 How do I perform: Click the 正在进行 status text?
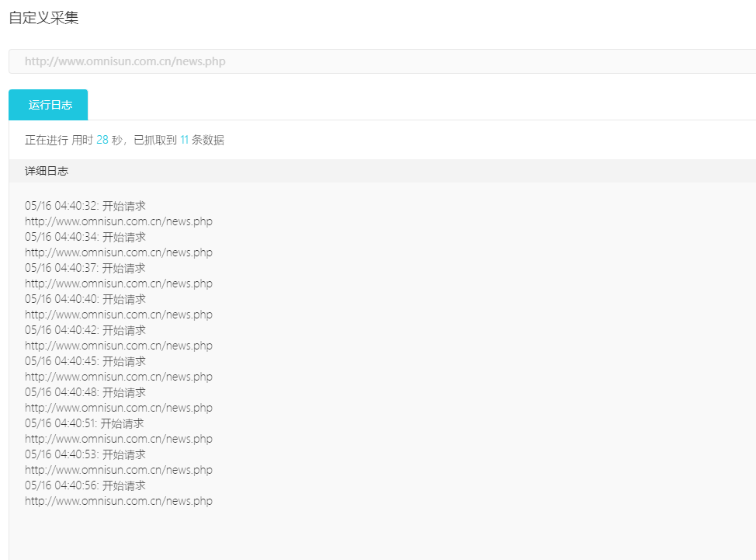click(x=47, y=140)
